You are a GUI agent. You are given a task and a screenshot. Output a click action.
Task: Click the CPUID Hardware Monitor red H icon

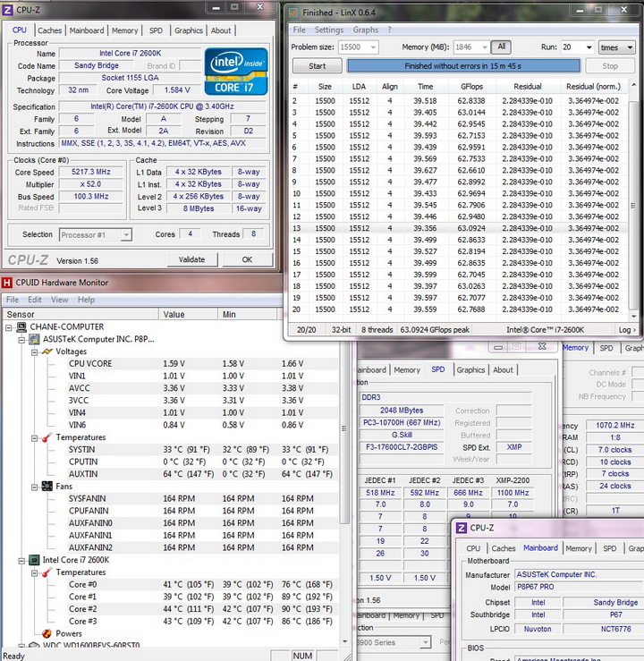7,283
